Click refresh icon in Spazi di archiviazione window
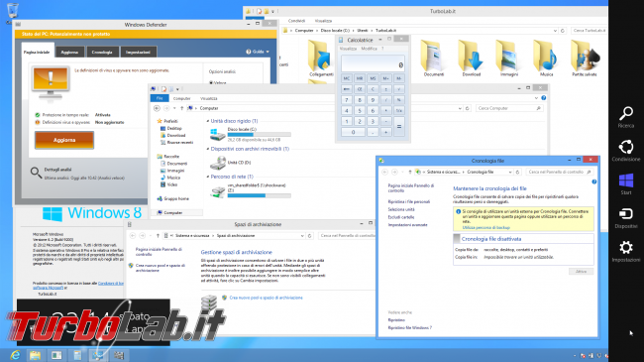Image resolution: width=644 pixels, height=362 pixels. coord(310,236)
